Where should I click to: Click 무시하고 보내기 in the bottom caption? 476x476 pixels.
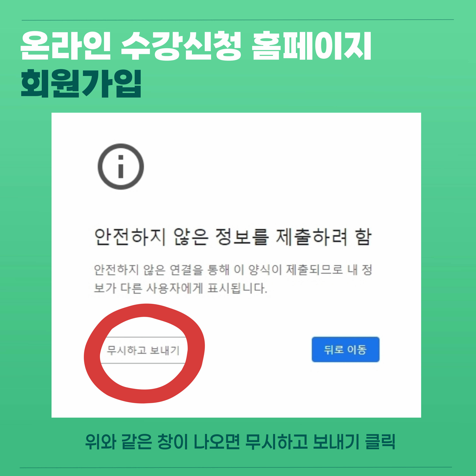point(302,442)
